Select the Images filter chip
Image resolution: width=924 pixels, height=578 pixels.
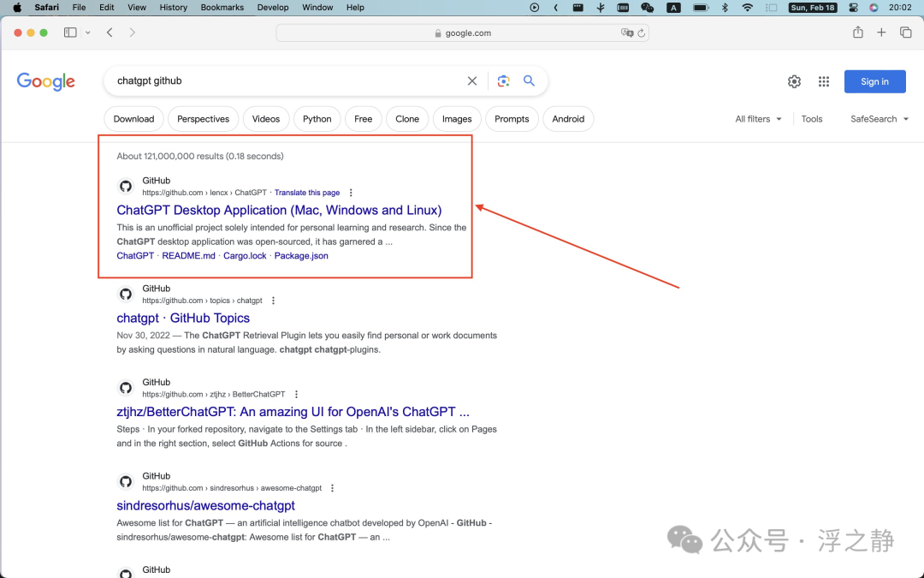[457, 119]
